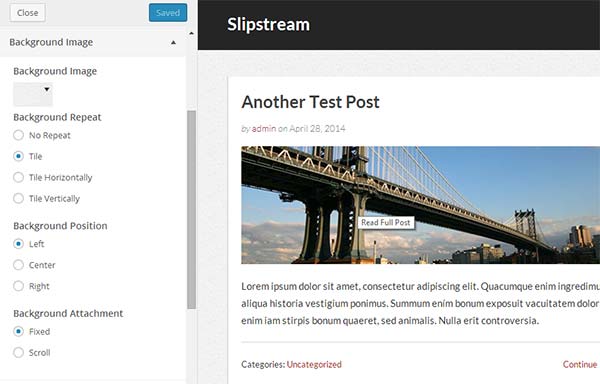Image resolution: width=600 pixels, height=384 pixels.
Task: Open the background image picker dropdown arrow
Action: pyautogui.click(x=47, y=89)
